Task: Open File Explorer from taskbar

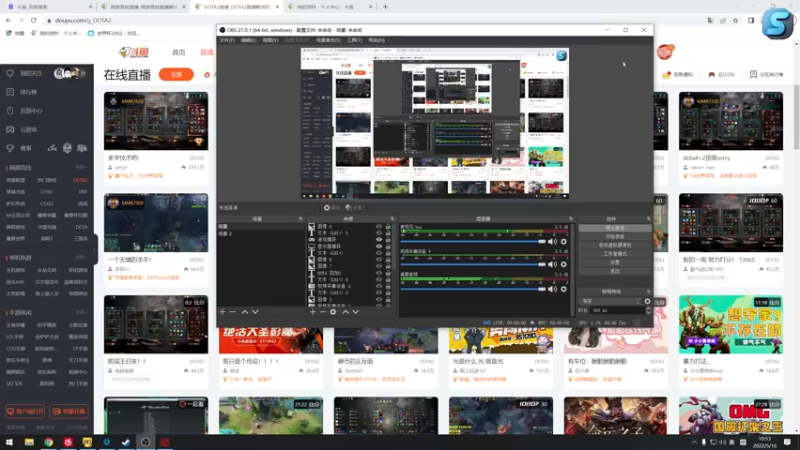Action: pyautogui.click(x=29, y=442)
